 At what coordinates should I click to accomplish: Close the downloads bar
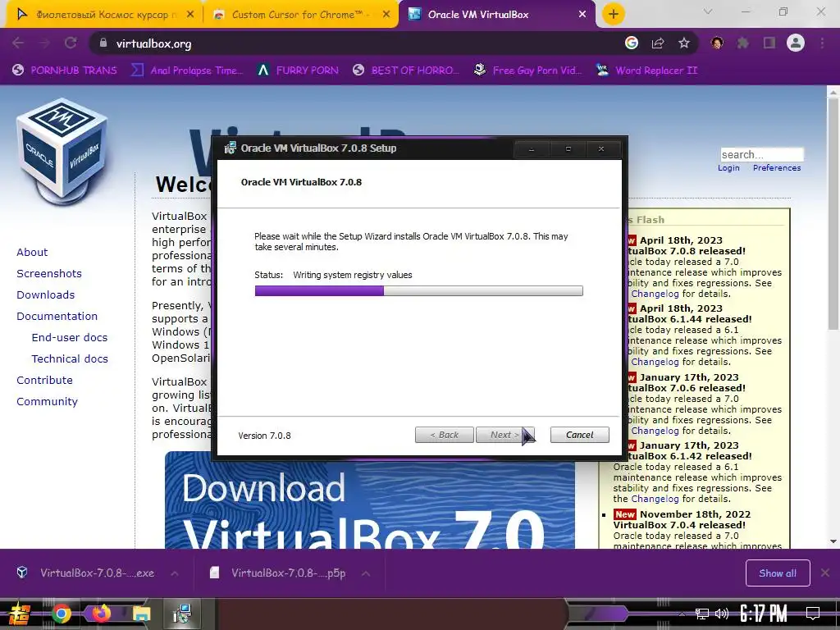[x=825, y=573]
